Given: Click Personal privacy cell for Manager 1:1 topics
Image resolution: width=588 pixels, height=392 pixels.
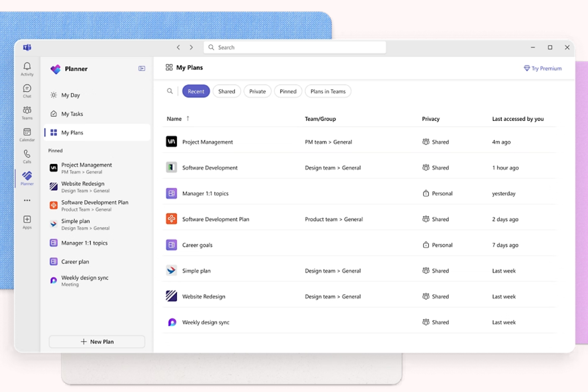Looking at the screenshot, I should (437, 193).
